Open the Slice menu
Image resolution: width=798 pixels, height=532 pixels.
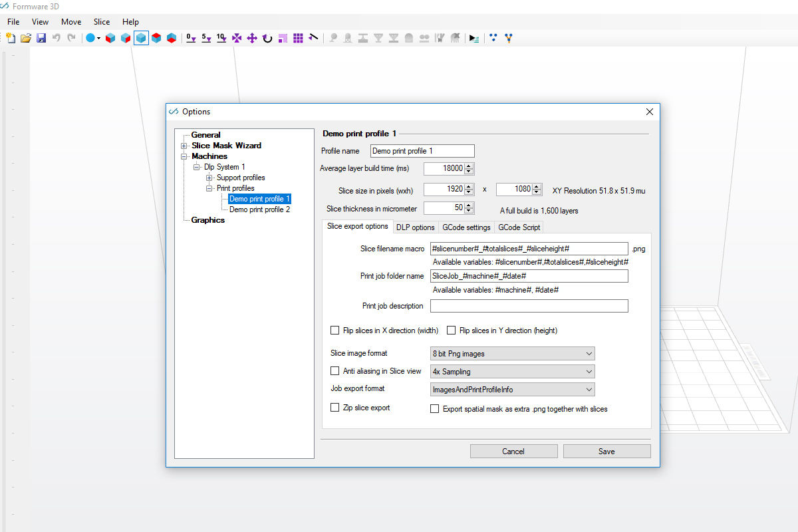coord(102,22)
